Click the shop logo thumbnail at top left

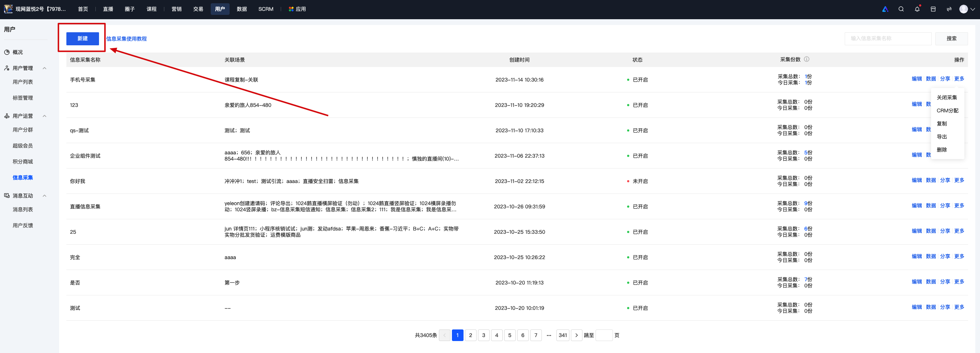(8, 9)
